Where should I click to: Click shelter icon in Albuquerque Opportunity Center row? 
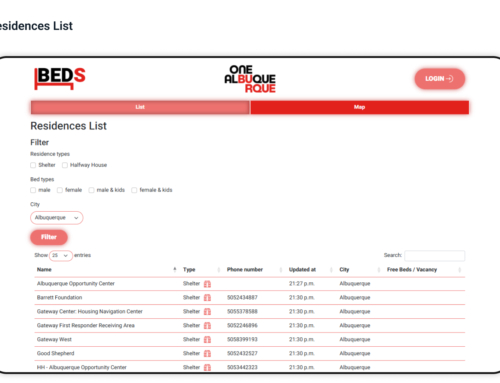click(x=207, y=284)
